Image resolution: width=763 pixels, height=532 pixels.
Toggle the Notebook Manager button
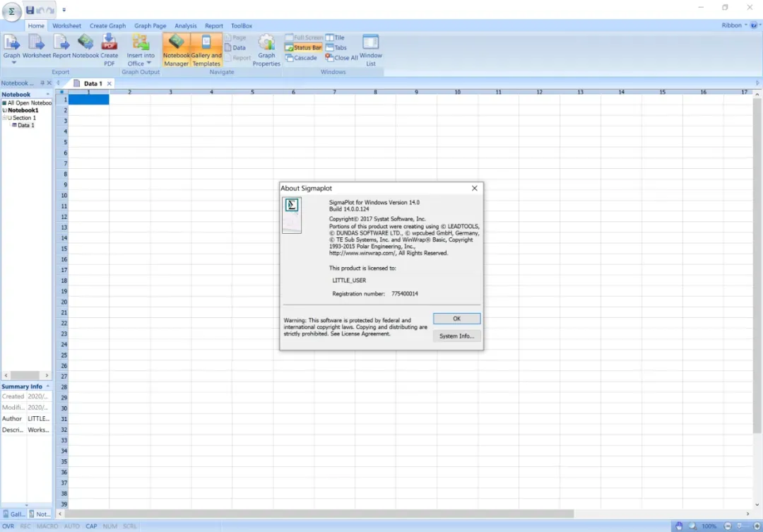point(176,50)
